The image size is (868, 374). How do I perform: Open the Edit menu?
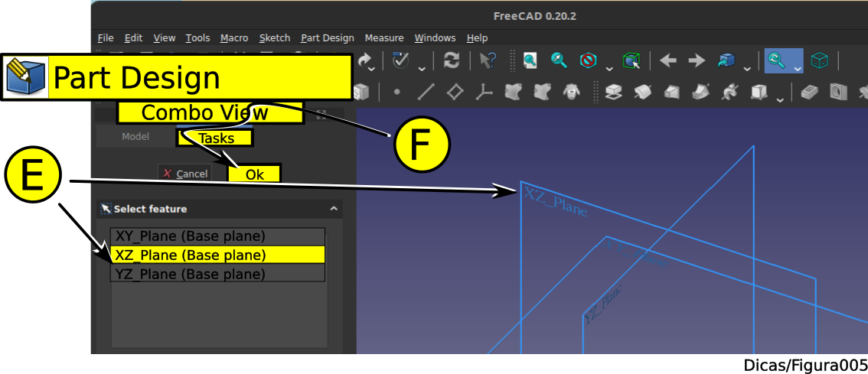click(x=133, y=37)
